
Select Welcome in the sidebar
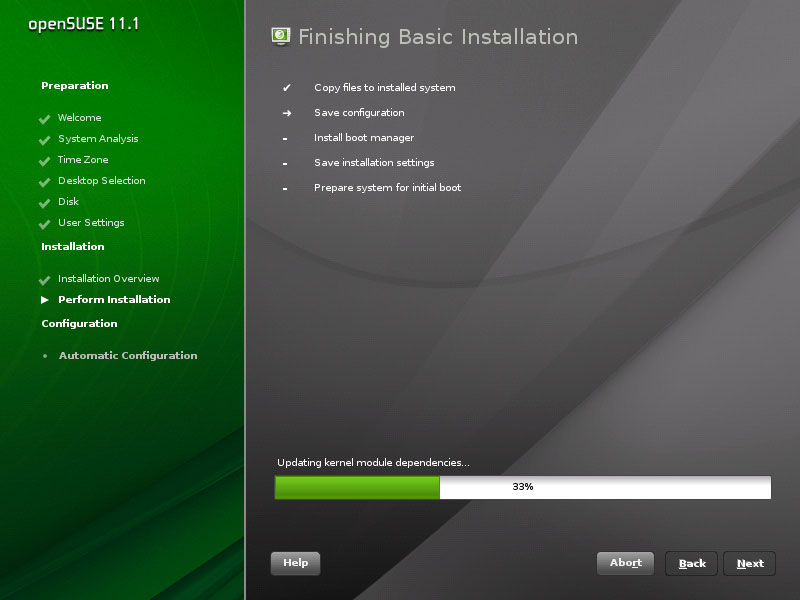pos(80,117)
